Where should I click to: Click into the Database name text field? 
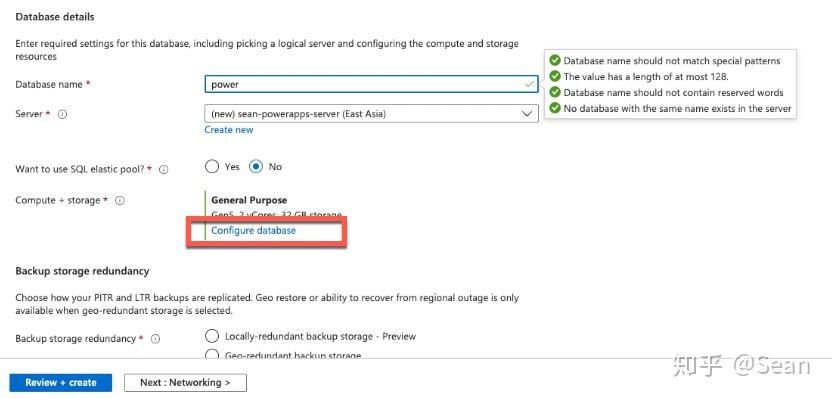coord(371,84)
